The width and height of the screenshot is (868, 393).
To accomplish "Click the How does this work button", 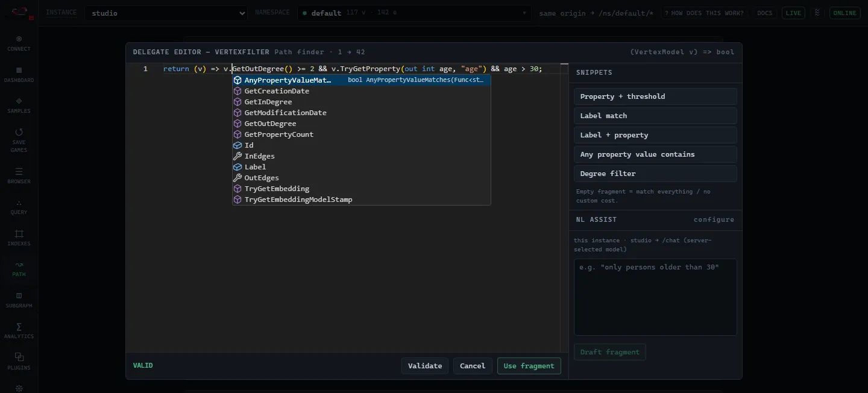I will click(x=705, y=13).
